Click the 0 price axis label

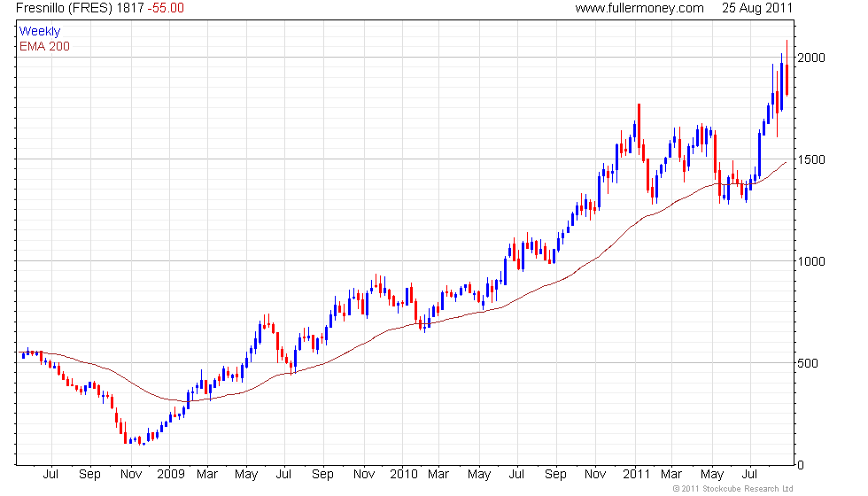(x=801, y=465)
